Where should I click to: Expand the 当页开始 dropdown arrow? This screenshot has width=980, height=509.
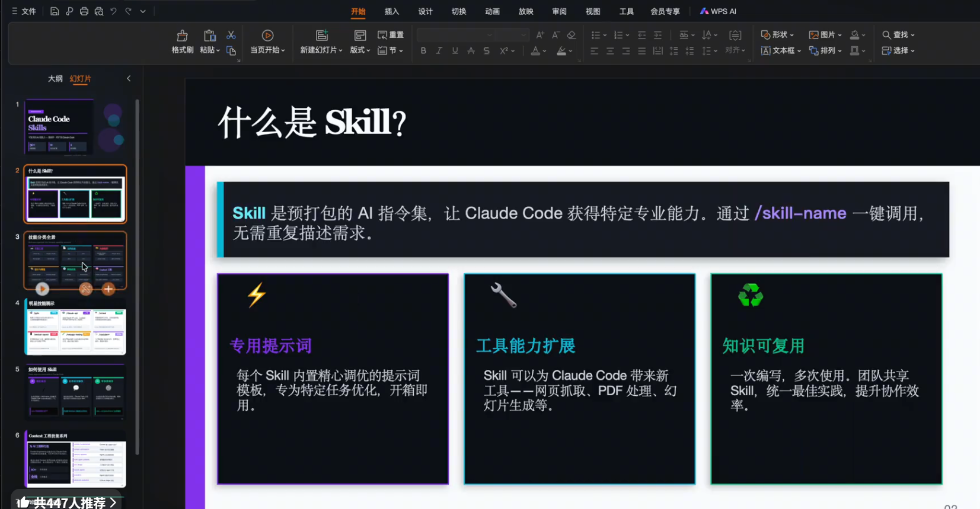283,50
